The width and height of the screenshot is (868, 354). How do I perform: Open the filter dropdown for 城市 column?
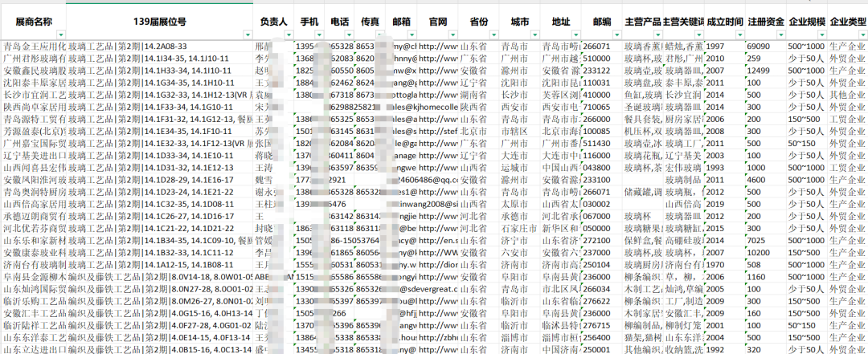pos(535,35)
